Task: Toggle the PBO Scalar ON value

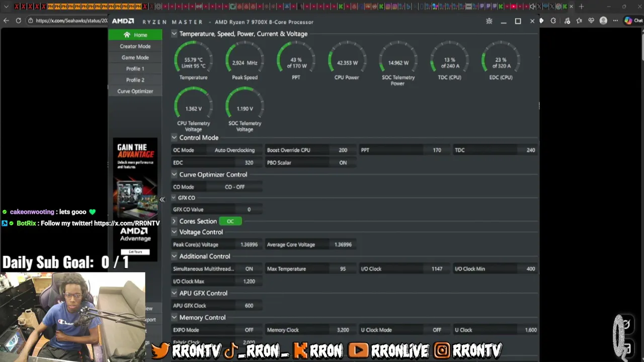Action: click(343, 163)
